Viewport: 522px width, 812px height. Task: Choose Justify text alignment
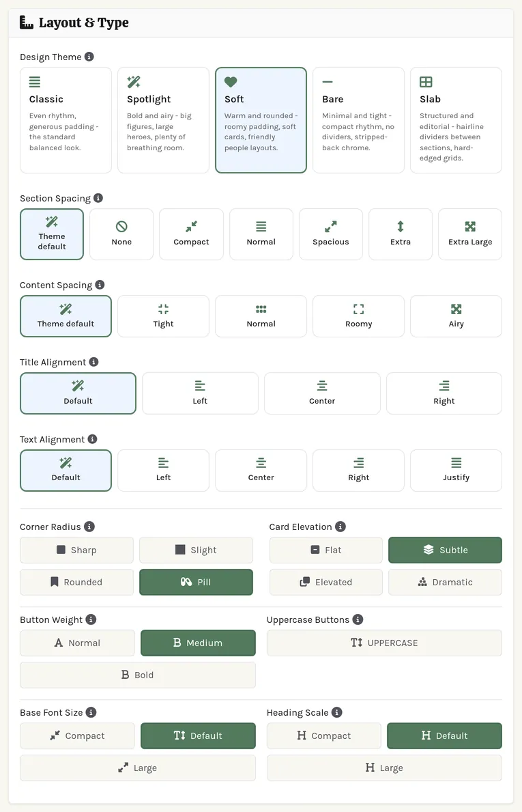pyautogui.click(x=456, y=471)
